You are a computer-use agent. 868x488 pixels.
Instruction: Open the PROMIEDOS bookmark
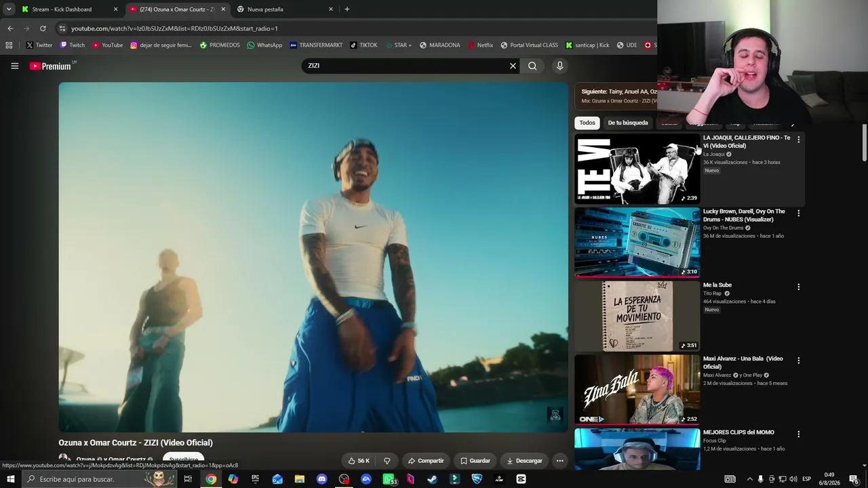coord(220,45)
